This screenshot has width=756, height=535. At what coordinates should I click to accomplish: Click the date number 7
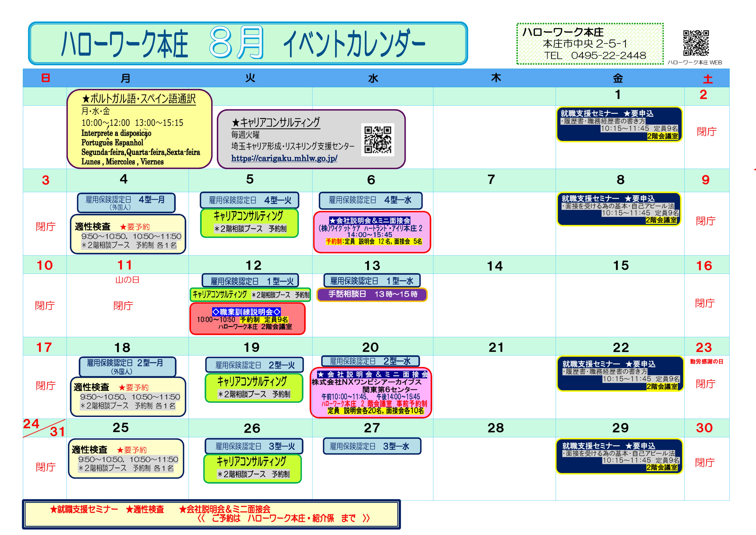click(x=491, y=180)
